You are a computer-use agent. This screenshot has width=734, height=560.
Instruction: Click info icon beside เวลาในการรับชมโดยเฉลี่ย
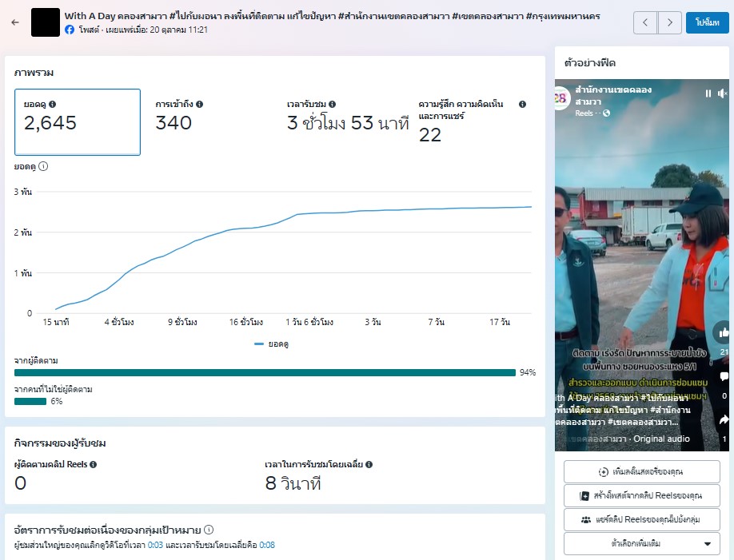369,464
